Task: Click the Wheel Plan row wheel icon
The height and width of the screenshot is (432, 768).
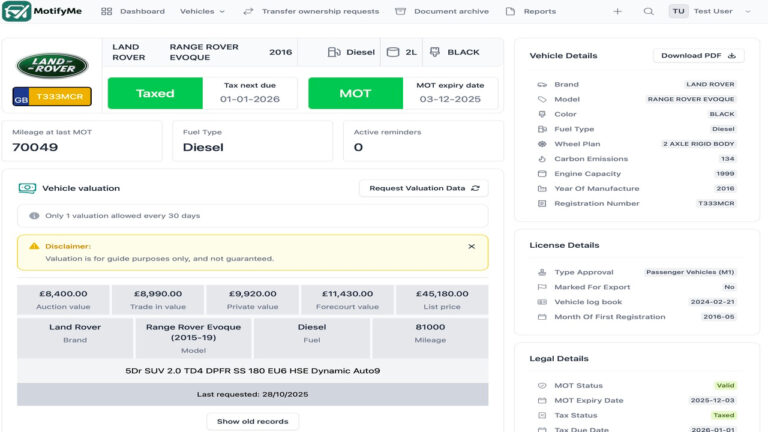Action: coord(542,144)
